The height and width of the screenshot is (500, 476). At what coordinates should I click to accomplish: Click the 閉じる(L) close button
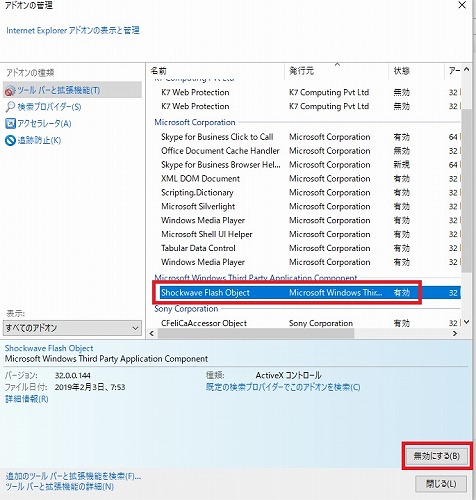pos(441,483)
